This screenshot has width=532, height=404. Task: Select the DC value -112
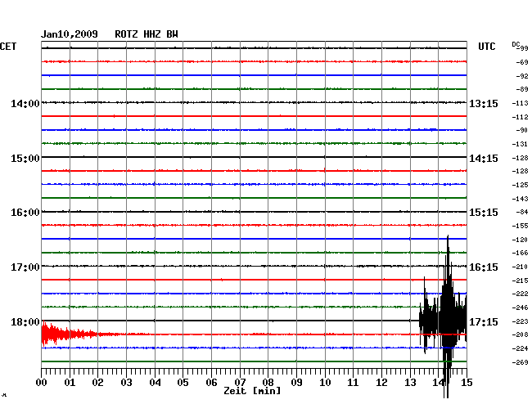[x=520, y=117]
